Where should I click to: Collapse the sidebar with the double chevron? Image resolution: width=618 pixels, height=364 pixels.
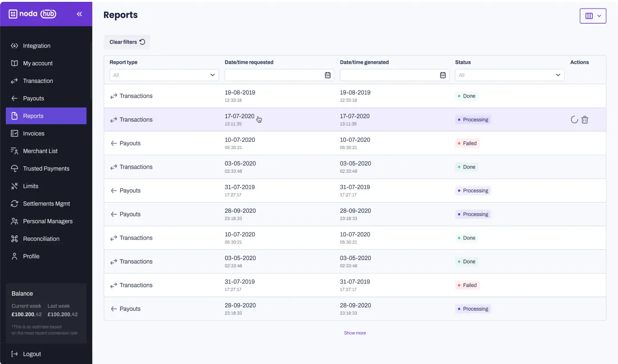click(x=79, y=14)
